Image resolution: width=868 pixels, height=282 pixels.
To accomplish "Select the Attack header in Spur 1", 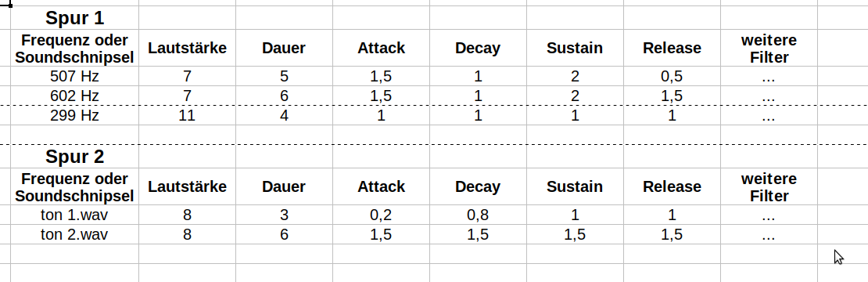I will pos(381,49).
